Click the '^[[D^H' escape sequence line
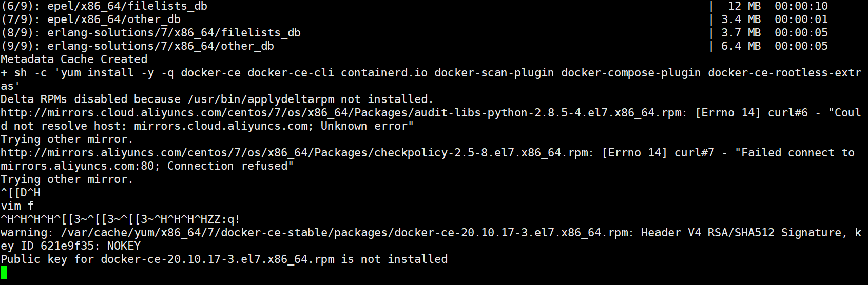 pos(21,193)
